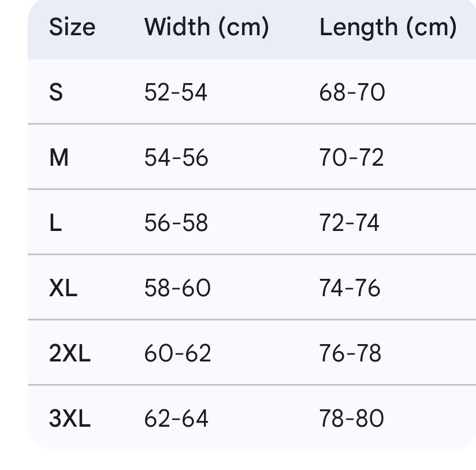Click the 56-58 width value
The width and height of the screenshot is (476, 470).
coord(176,223)
